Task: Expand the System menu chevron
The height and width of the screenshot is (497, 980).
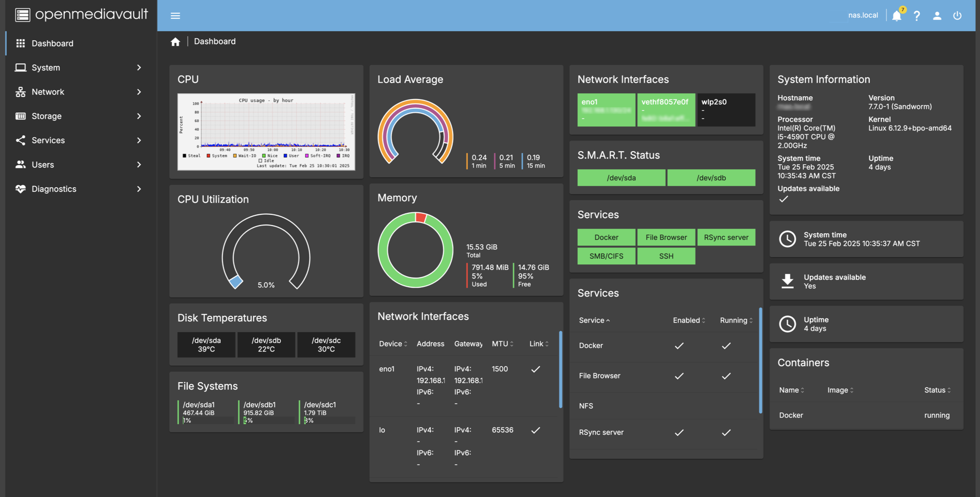Action: point(139,67)
